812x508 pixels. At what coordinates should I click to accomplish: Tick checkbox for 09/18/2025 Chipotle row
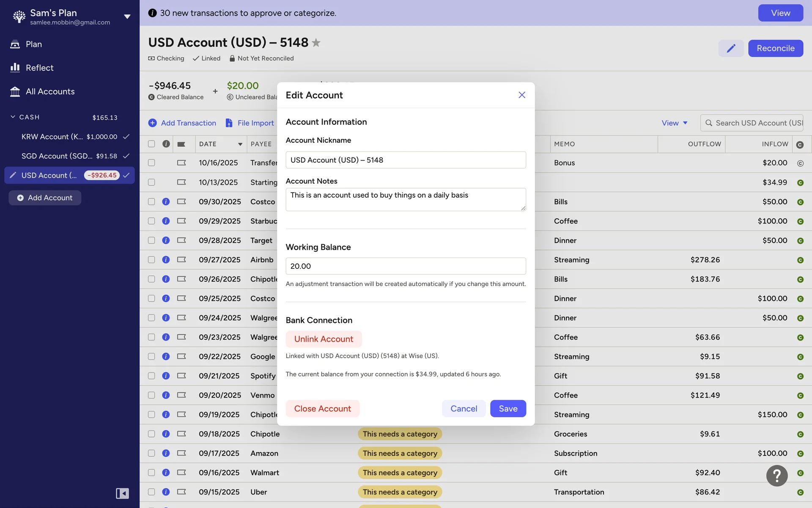(x=151, y=434)
